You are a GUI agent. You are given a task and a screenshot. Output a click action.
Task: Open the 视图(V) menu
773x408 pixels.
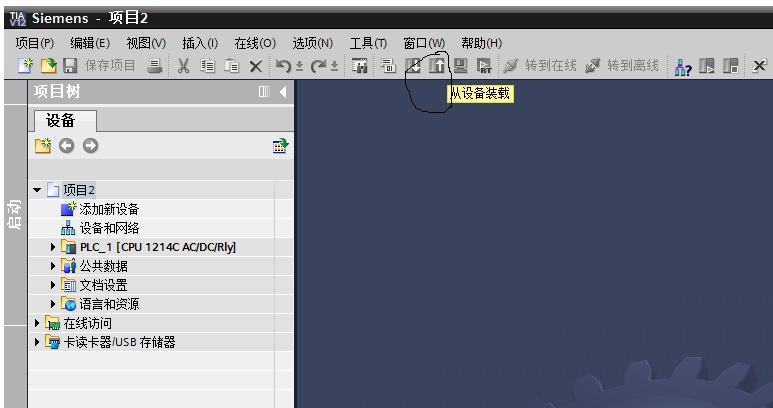click(x=146, y=43)
